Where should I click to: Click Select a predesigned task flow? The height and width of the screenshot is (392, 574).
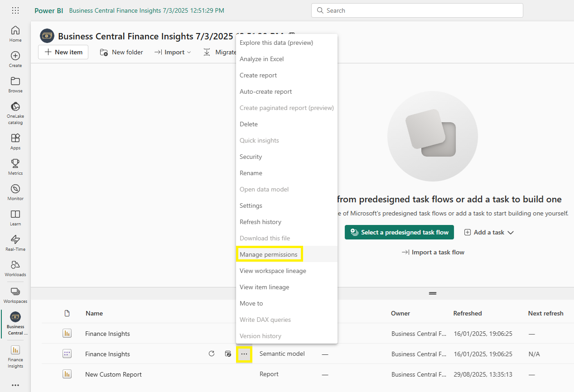399,232
